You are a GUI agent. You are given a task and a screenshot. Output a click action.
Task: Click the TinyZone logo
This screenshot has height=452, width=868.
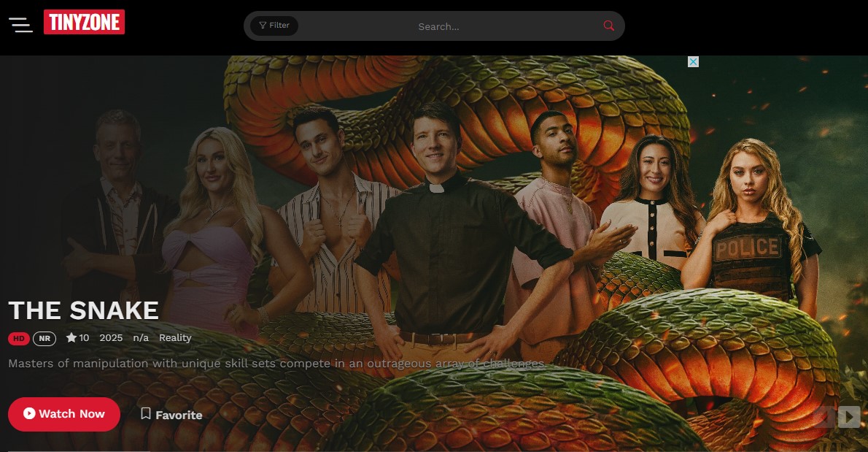point(84,23)
